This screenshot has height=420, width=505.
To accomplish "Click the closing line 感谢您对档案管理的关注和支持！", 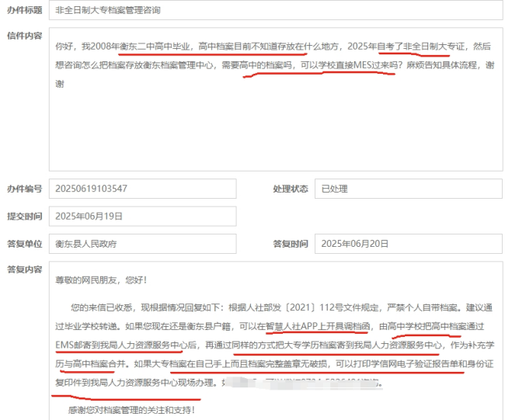I will [131, 410].
